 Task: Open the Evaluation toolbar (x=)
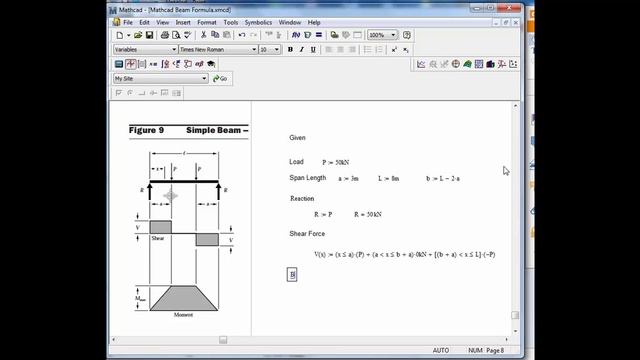[x=153, y=64]
